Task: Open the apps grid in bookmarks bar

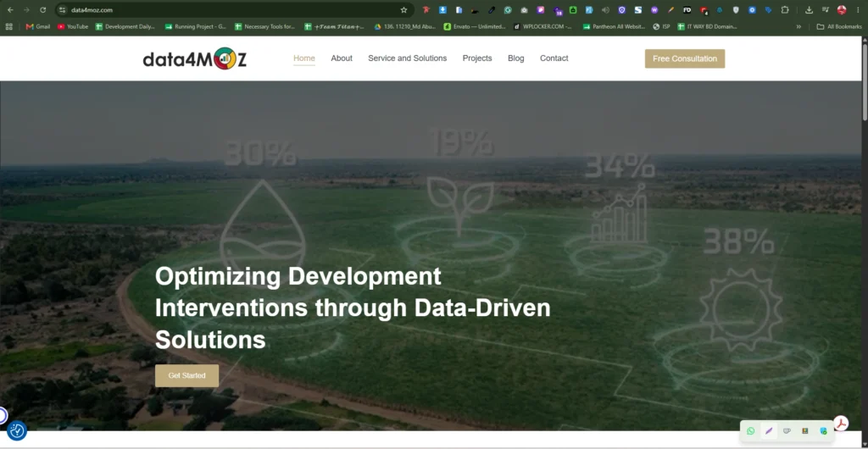Action: coord(8,26)
